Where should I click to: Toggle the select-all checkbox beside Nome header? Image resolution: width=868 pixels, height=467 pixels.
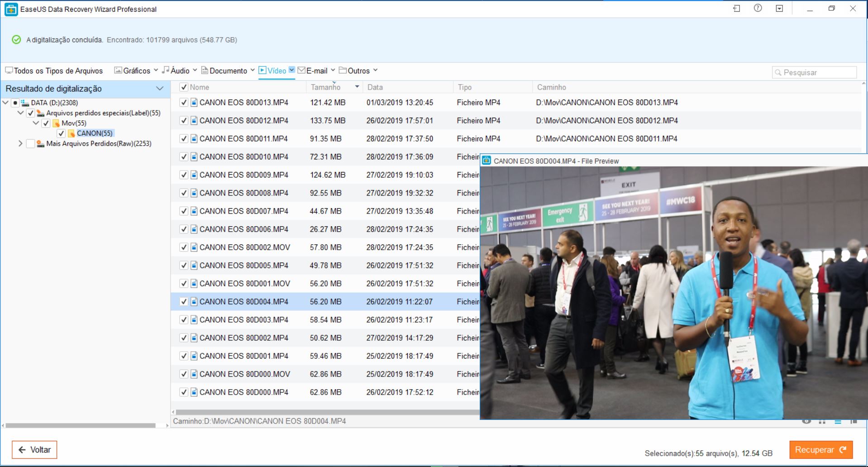[184, 87]
